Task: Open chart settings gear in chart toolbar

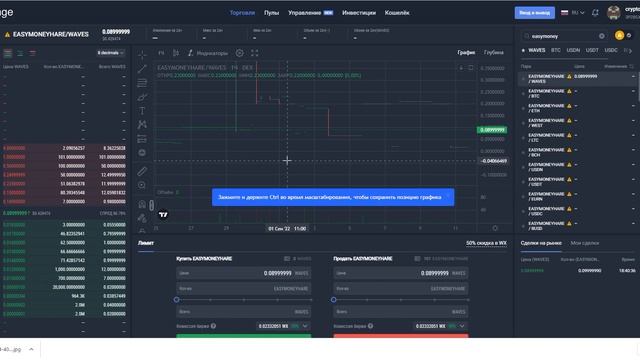Action: point(240,53)
